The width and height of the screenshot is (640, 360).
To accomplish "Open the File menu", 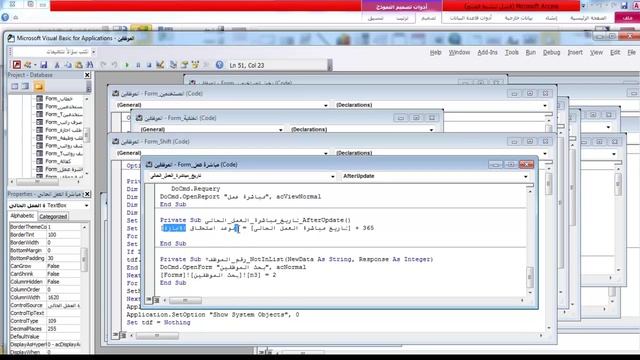I will 631,52.
